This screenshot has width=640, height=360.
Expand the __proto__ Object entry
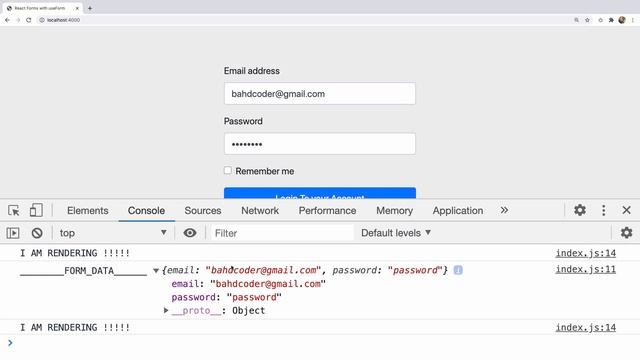(x=166, y=311)
